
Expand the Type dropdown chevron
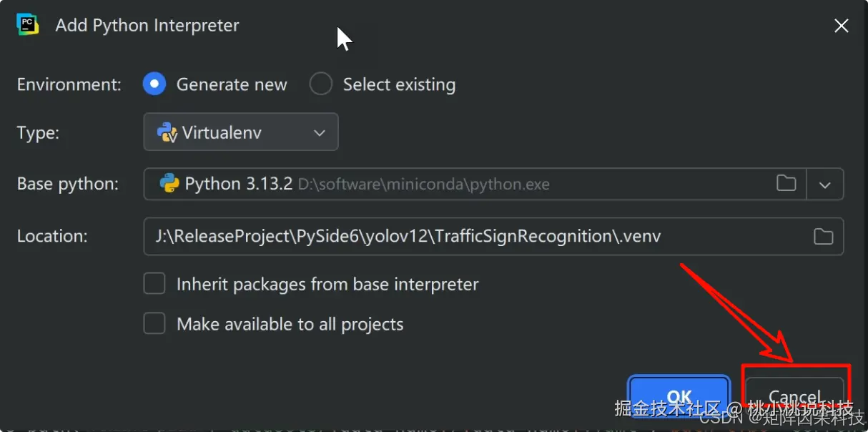click(320, 133)
